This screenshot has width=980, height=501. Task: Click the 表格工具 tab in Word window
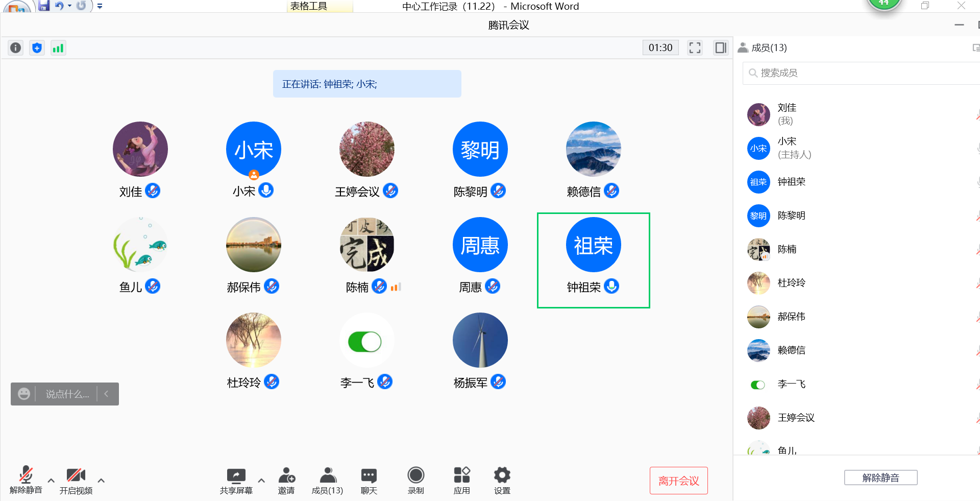pyautogui.click(x=320, y=6)
